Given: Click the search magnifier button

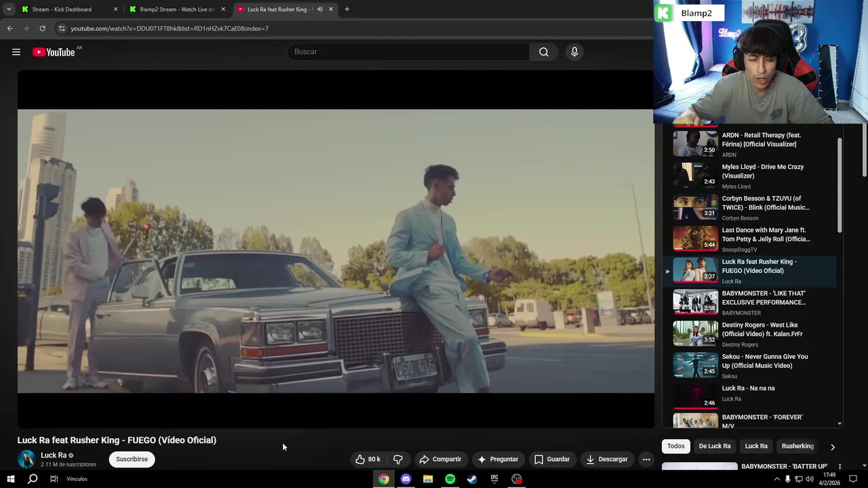Looking at the screenshot, I should (x=544, y=52).
